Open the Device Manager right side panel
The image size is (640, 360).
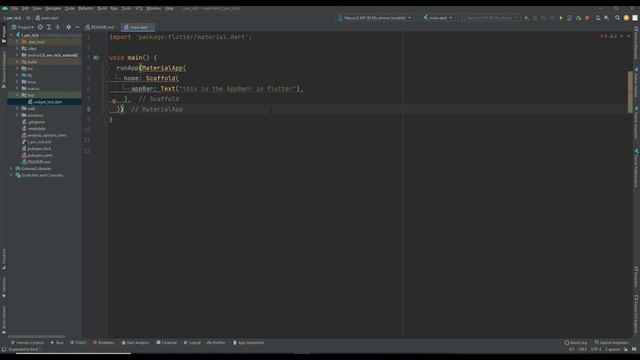coord(636,43)
